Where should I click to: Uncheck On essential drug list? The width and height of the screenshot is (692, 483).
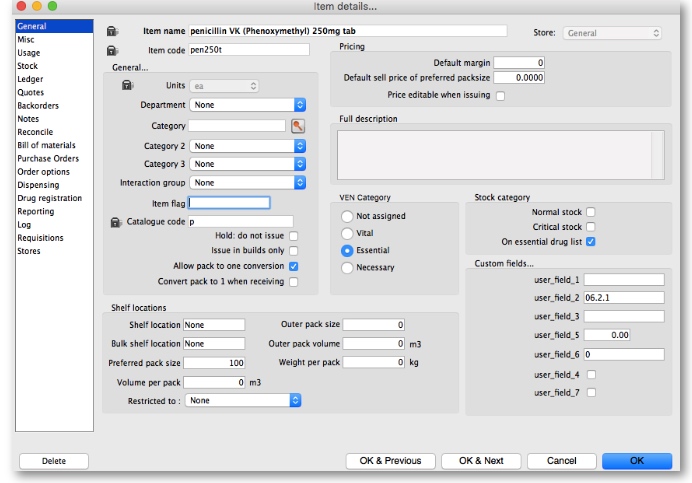[590, 241]
